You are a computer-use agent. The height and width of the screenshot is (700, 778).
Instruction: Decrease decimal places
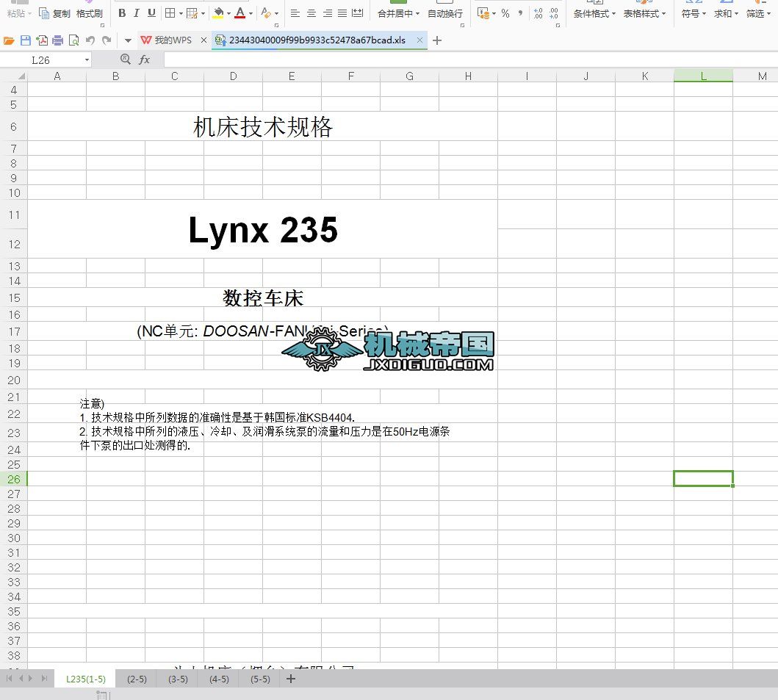[554, 13]
